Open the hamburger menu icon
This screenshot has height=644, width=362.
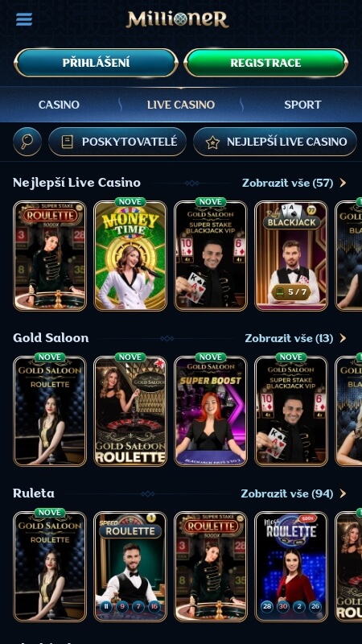(24, 19)
